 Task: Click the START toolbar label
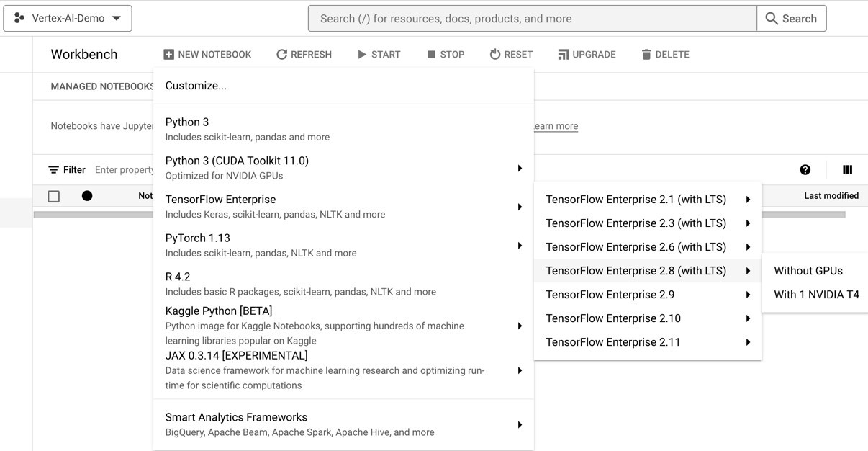pos(386,55)
